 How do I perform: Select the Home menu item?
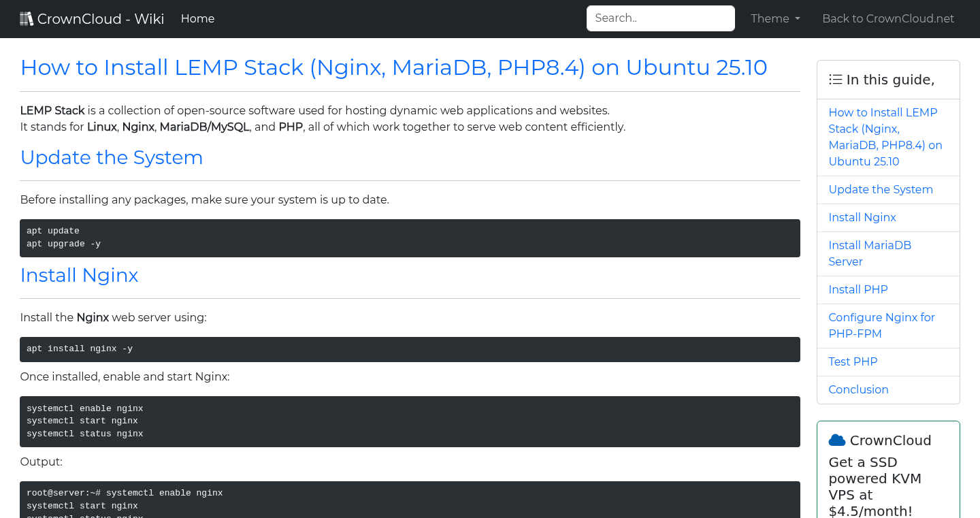pyautogui.click(x=197, y=18)
